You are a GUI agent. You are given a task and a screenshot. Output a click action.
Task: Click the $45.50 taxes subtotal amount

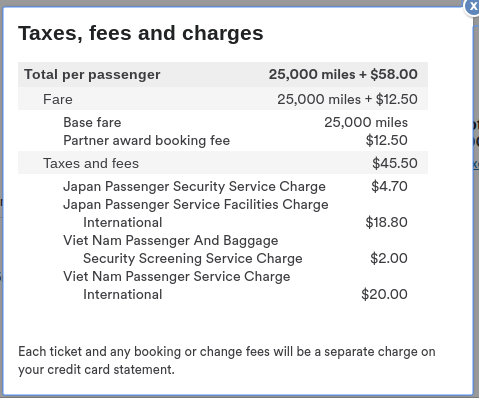coord(395,163)
